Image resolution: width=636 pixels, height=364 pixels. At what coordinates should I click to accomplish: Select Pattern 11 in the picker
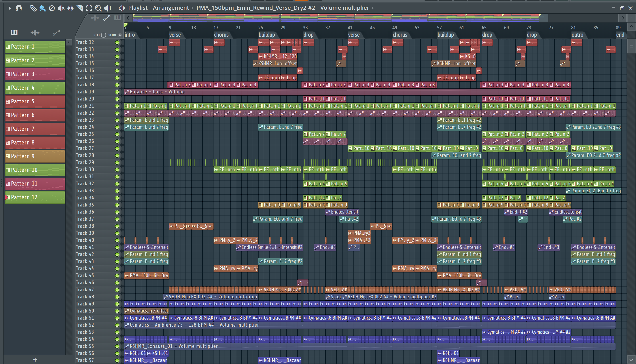[x=35, y=184]
